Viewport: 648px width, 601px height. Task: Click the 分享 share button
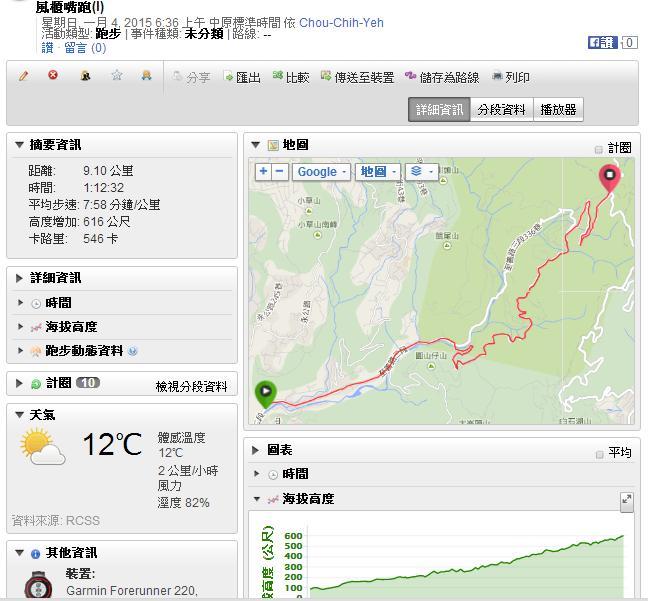[x=192, y=77]
